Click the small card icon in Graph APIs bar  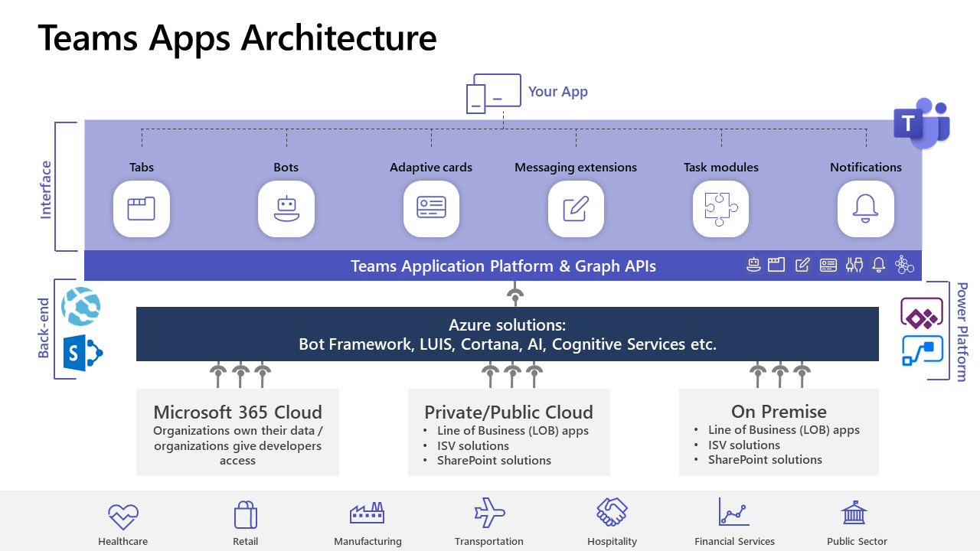point(828,265)
